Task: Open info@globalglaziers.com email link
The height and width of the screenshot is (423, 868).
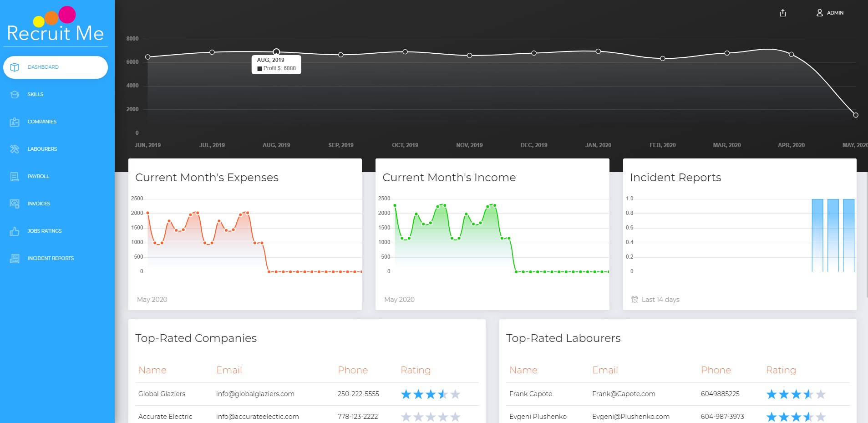Action: [x=255, y=393]
